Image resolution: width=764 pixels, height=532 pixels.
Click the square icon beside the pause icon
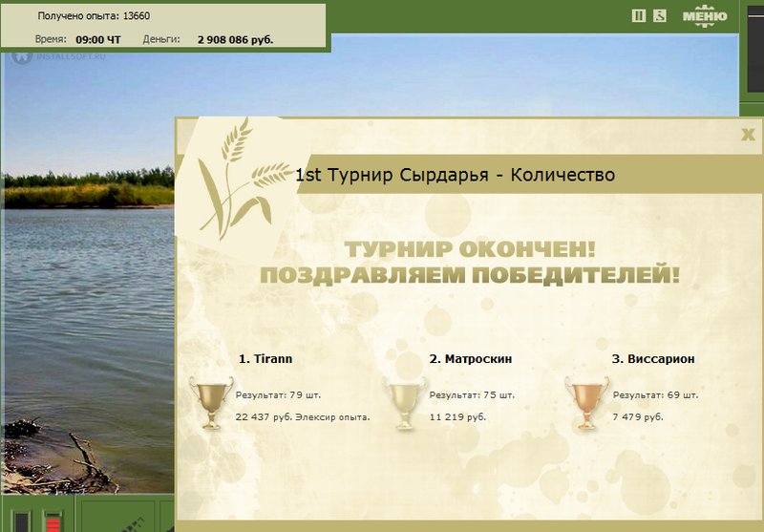[x=659, y=16]
